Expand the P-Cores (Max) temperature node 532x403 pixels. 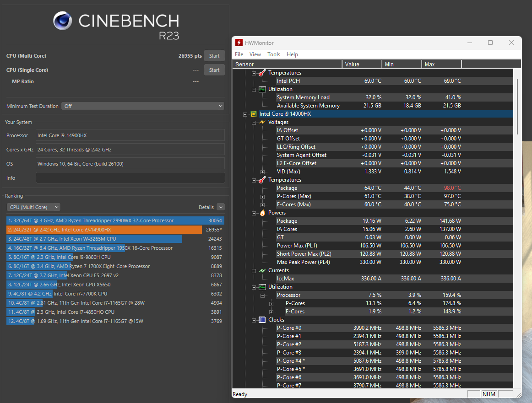tap(263, 196)
